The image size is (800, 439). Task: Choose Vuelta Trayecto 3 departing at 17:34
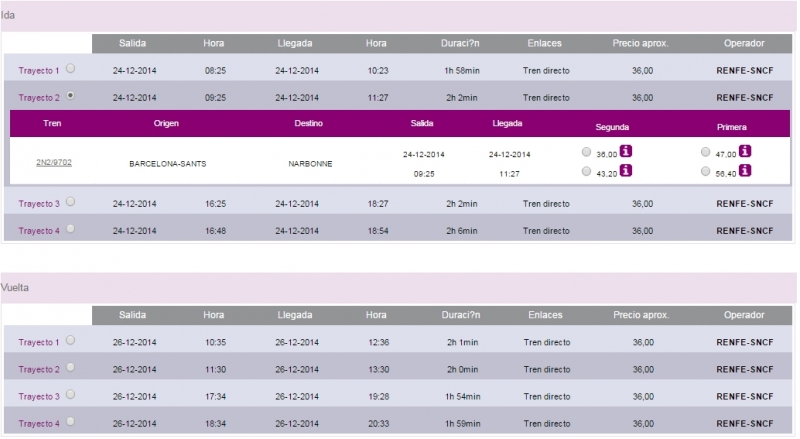coord(70,395)
